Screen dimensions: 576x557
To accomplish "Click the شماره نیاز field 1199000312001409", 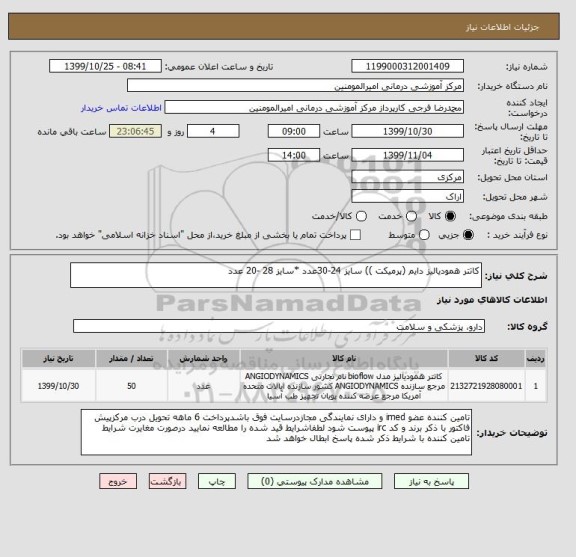I will pyautogui.click(x=407, y=67).
